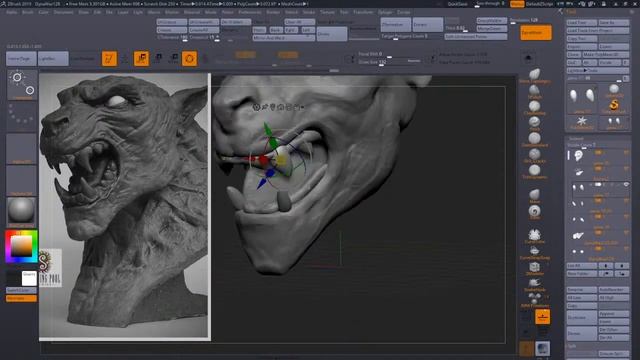Open the current brush thumbnail picker
640x360 pixels.
22,84
